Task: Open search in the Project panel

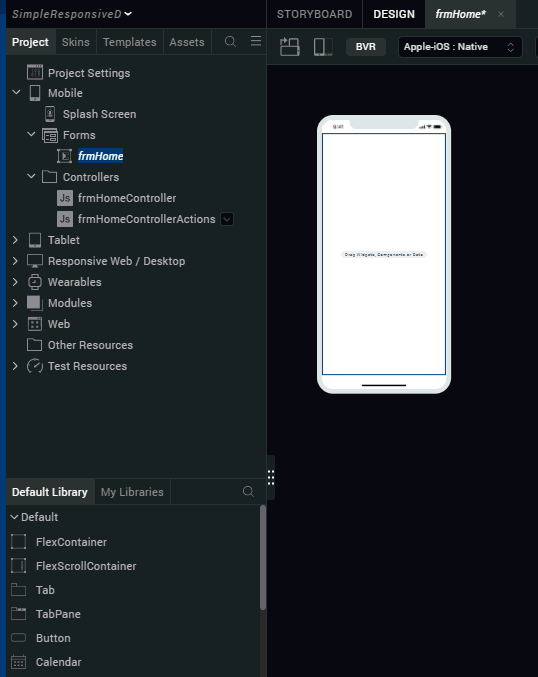Action: (x=231, y=41)
